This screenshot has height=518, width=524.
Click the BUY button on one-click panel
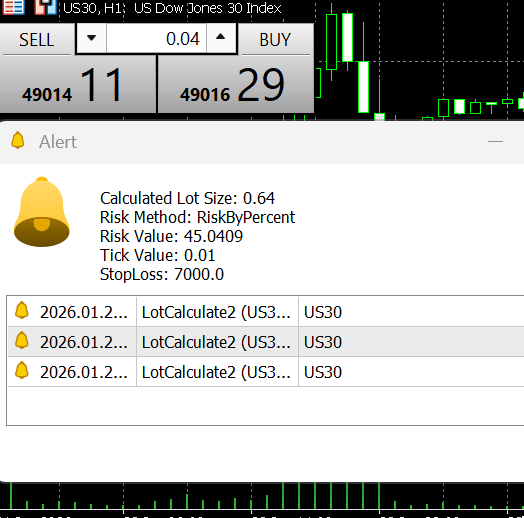(275, 39)
